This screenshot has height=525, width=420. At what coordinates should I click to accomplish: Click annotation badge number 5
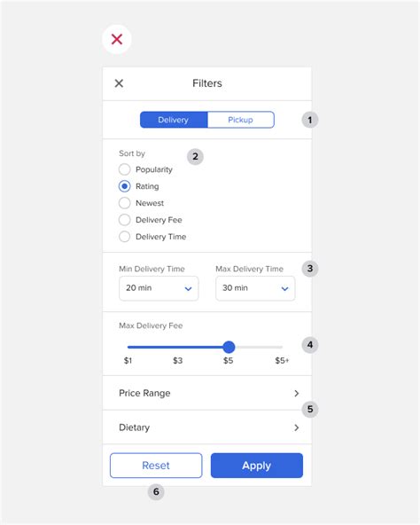click(310, 409)
